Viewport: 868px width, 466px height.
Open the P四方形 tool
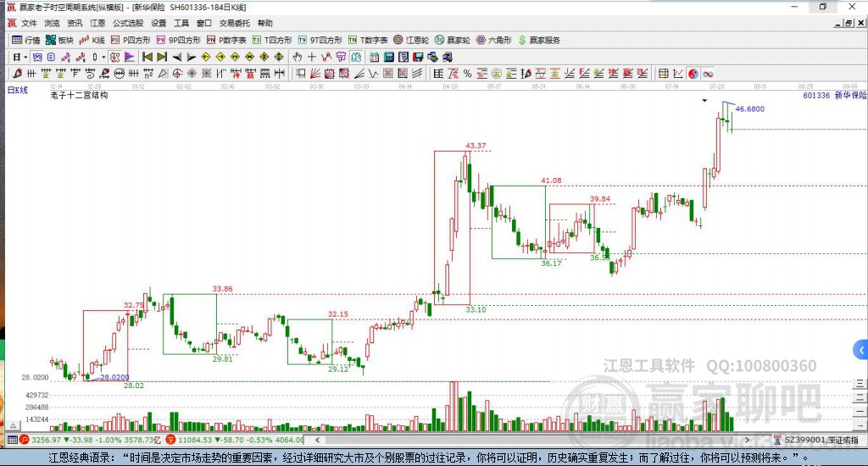[131, 40]
